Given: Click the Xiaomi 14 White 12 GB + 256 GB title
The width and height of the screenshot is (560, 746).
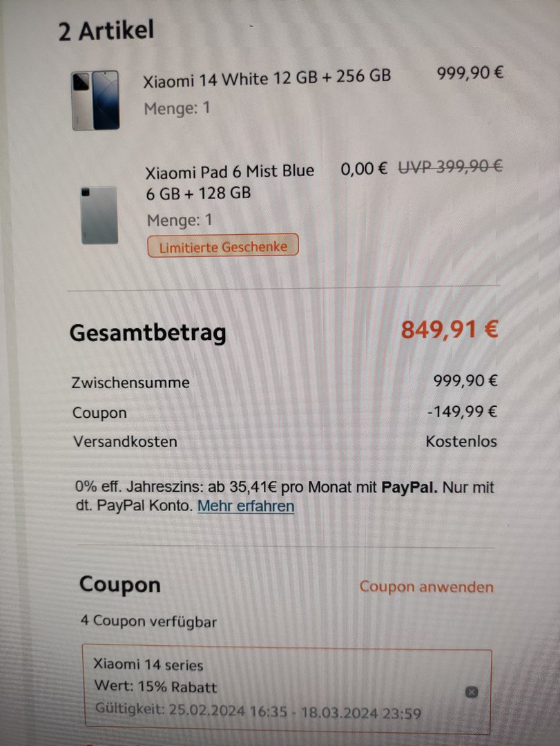Looking at the screenshot, I should (267, 78).
